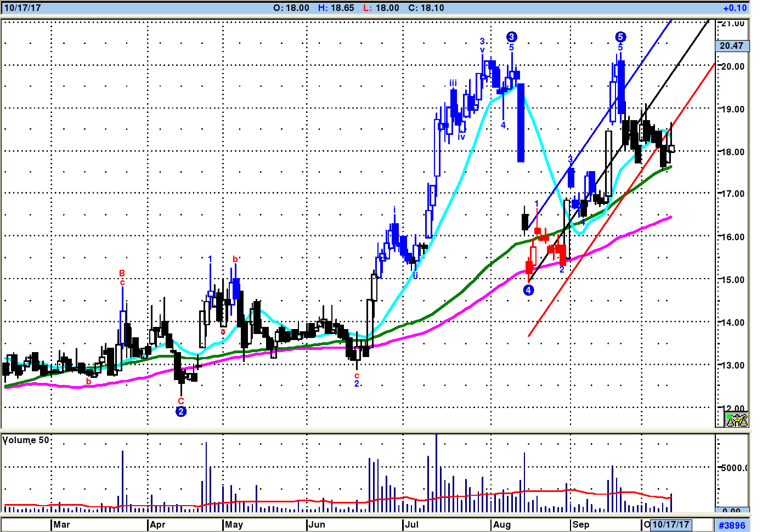
Task: Click the Jun label on time axis
Action: [x=317, y=525]
